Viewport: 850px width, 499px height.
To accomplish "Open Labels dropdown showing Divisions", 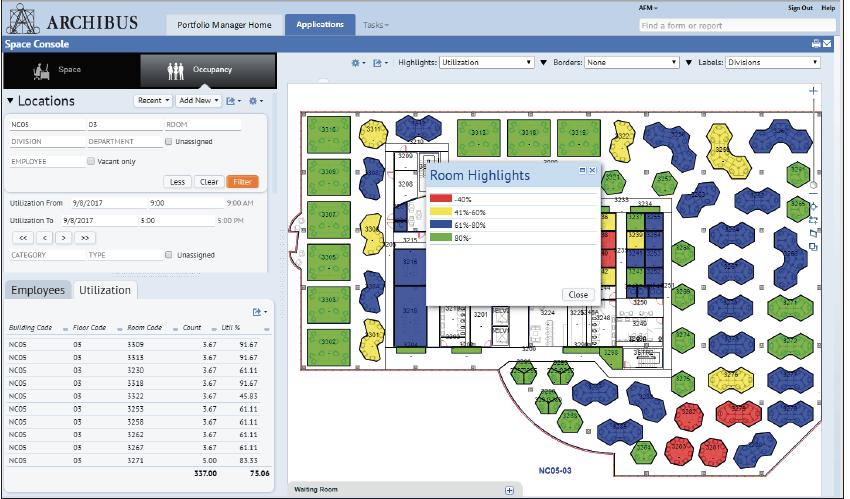I will 773,63.
